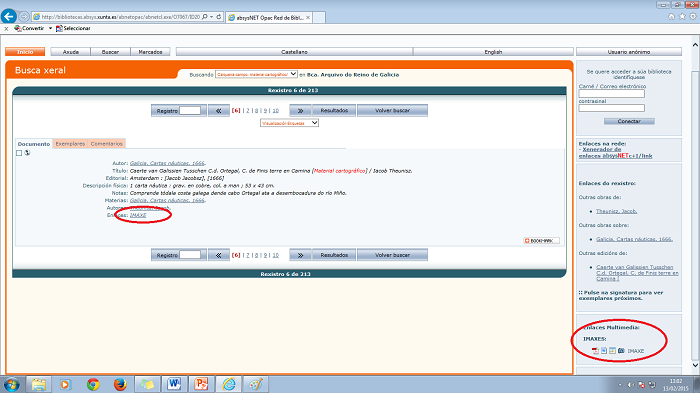Screen dimensions: 700x393
Task: Open the image gallery icon under IMAXES
Action: click(612, 351)
